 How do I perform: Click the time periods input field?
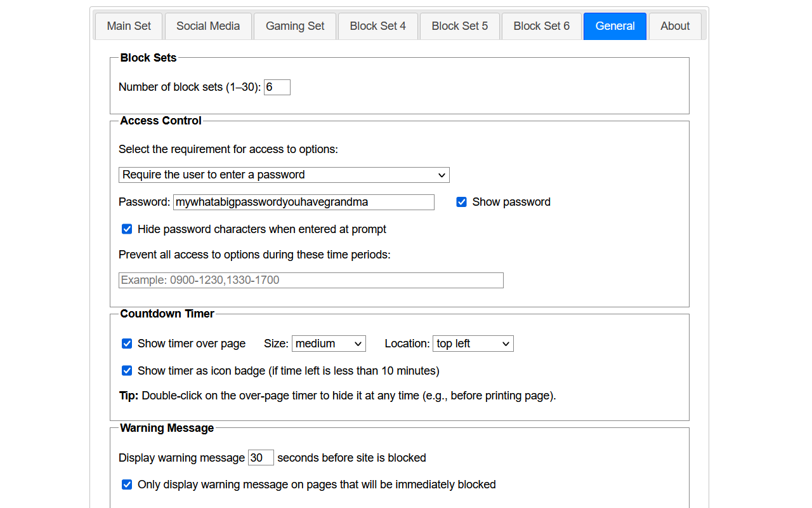(x=311, y=280)
